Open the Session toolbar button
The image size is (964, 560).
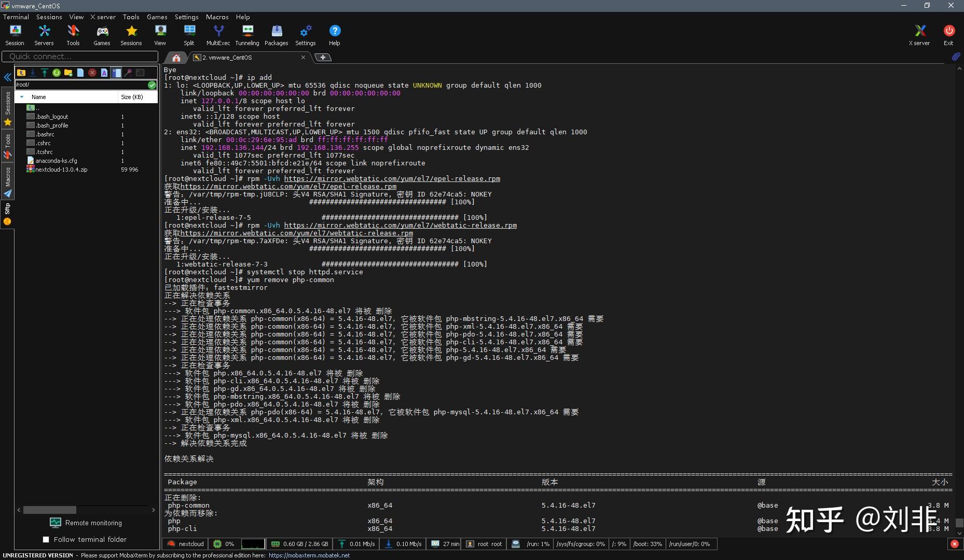(15, 35)
